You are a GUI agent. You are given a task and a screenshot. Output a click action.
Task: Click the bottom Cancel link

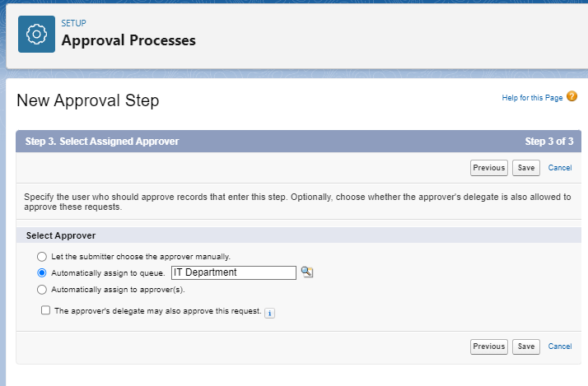tap(559, 346)
